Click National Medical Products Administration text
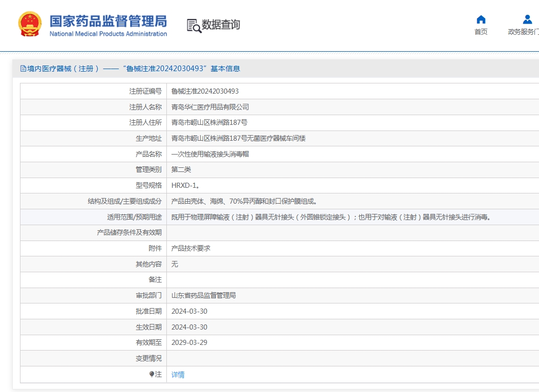 [x=109, y=34]
